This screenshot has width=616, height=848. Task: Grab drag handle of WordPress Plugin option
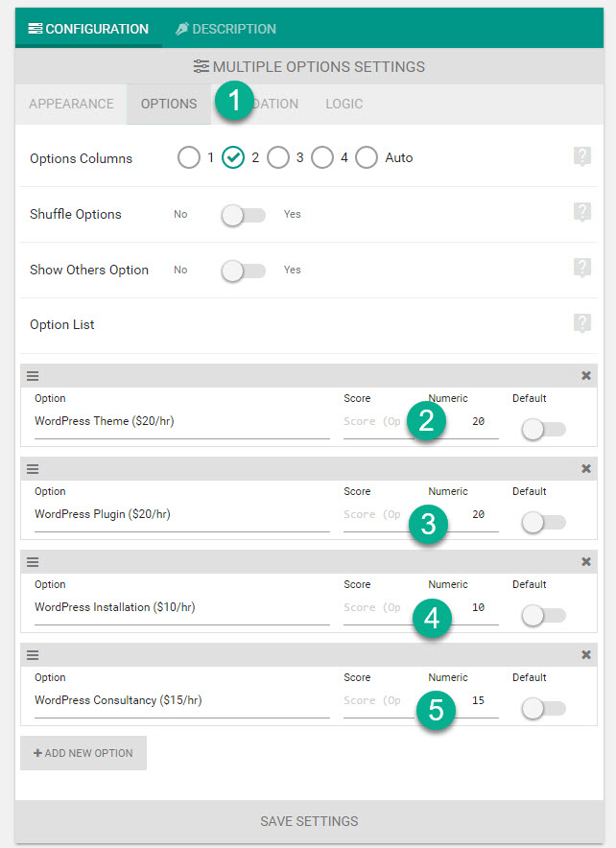coord(33,469)
